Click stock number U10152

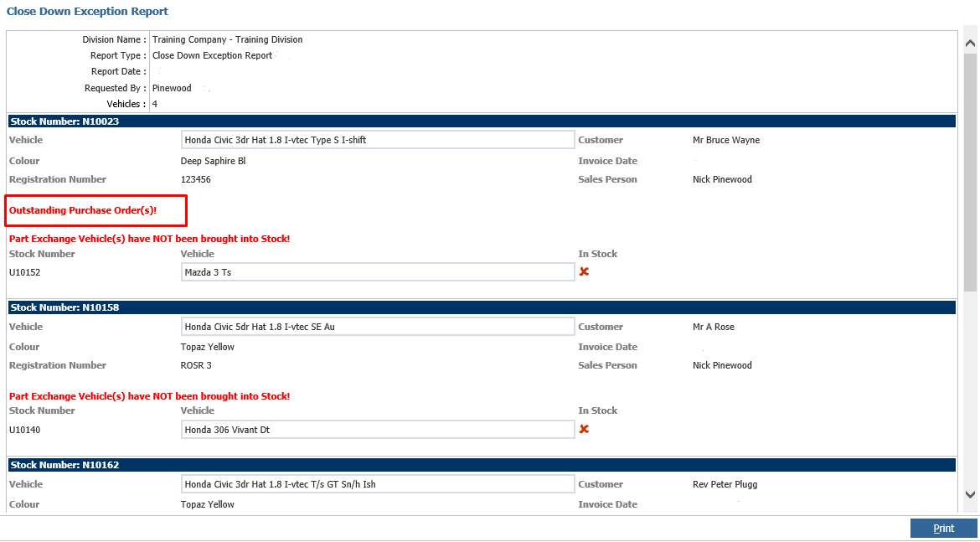pos(25,272)
